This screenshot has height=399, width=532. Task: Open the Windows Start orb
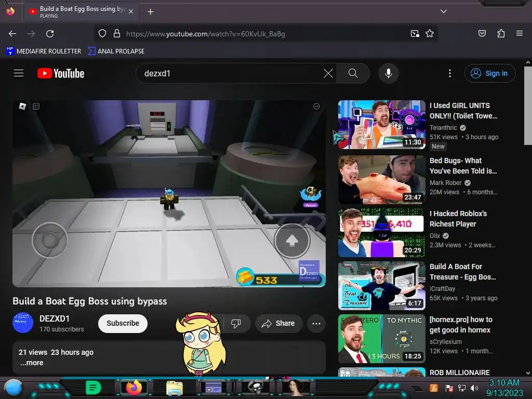coord(14,388)
